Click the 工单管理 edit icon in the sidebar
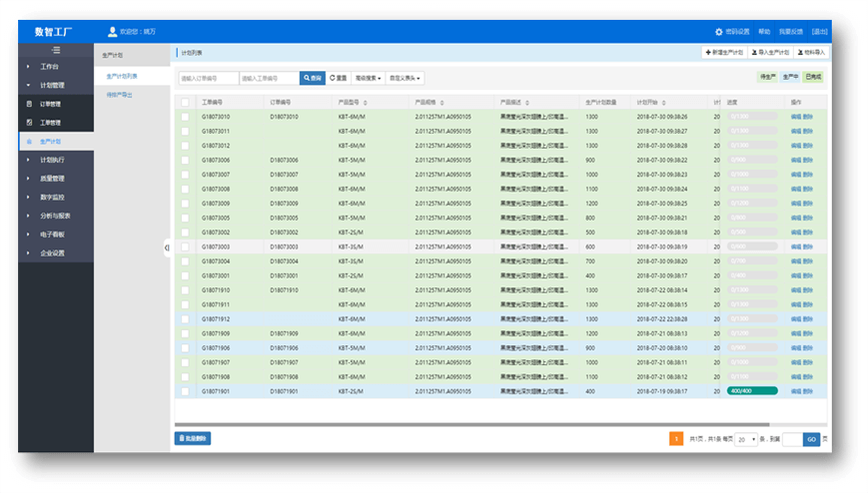Image resolution: width=868 pixels, height=493 pixels. (29, 123)
